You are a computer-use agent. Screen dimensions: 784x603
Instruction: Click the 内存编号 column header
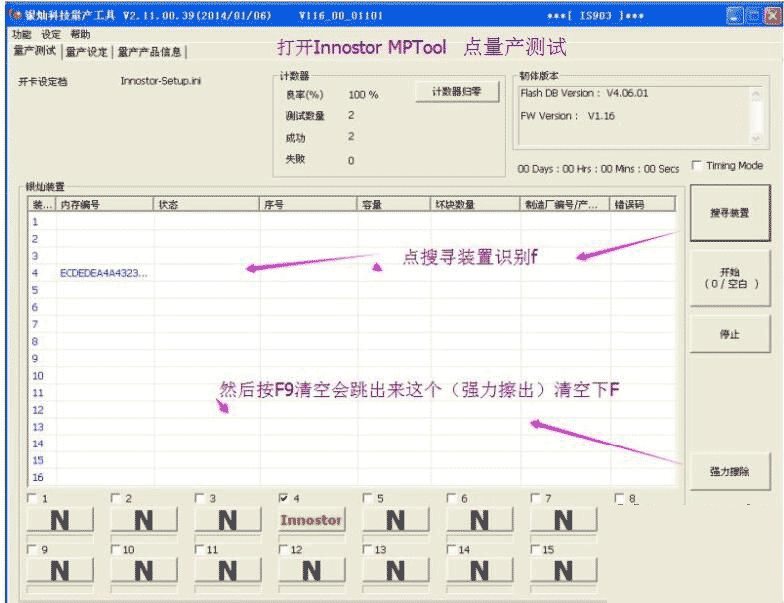(x=104, y=204)
